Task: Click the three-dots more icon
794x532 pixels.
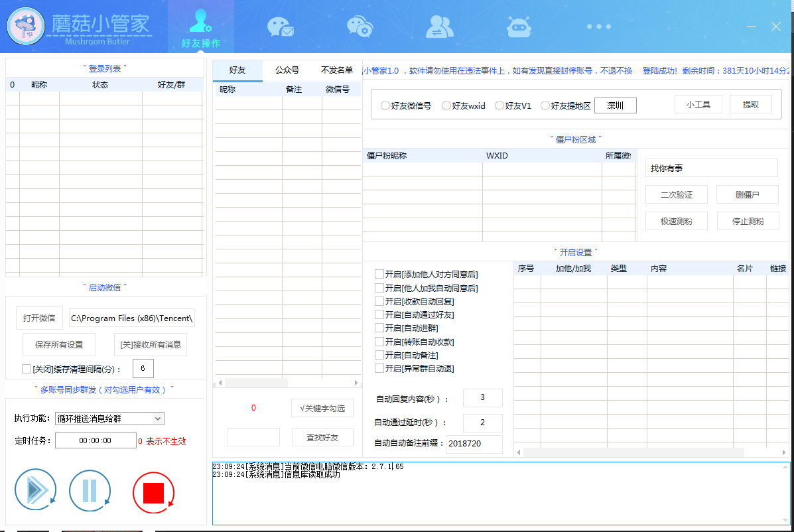Action: tap(598, 27)
